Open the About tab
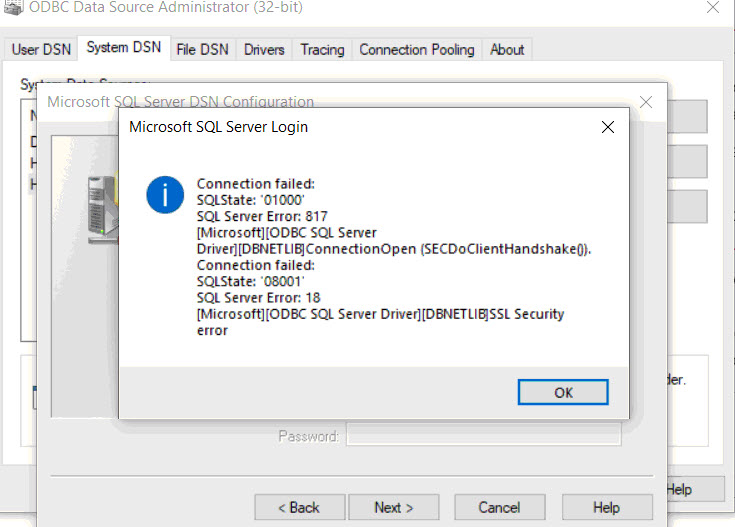Screen dimensions: 735x527 [x=507, y=49]
